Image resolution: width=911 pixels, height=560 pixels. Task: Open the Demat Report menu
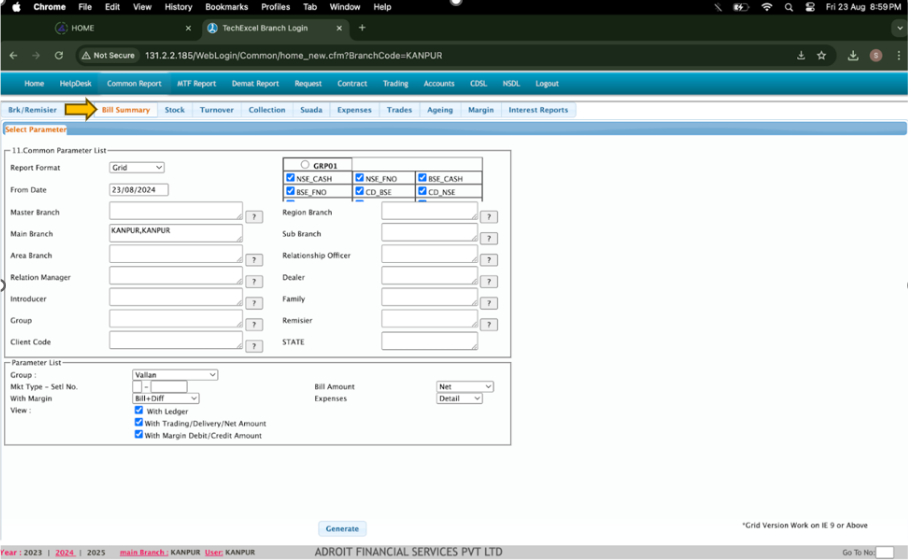point(255,84)
